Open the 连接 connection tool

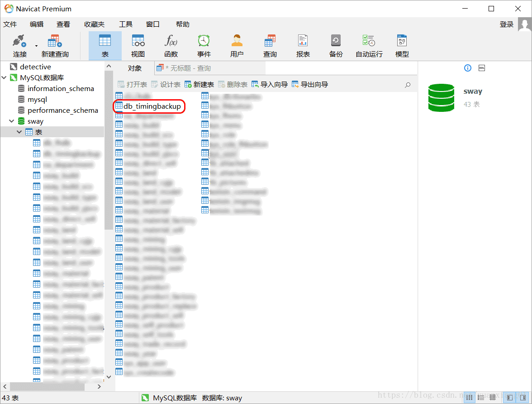(x=20, y=46)
